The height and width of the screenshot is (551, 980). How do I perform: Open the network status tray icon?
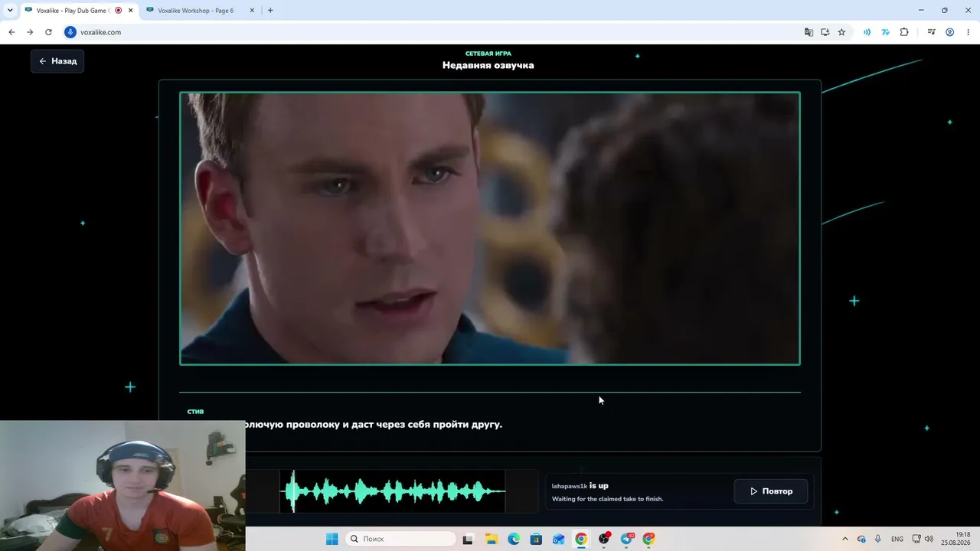coord(916,539)
